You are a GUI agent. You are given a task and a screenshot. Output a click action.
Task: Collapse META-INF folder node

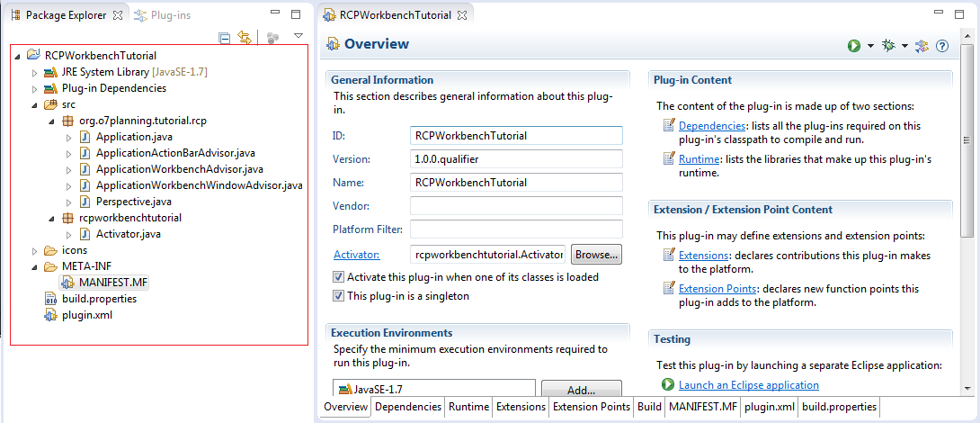[35, 267]
